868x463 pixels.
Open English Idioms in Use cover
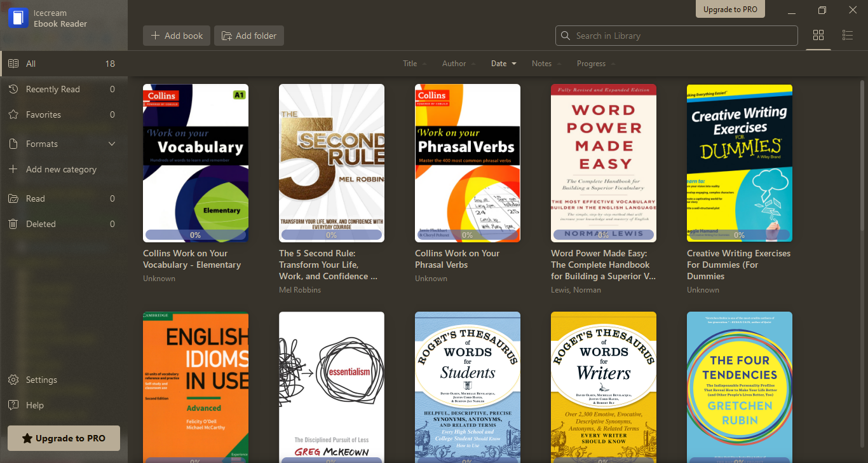(x=196, y=387)
